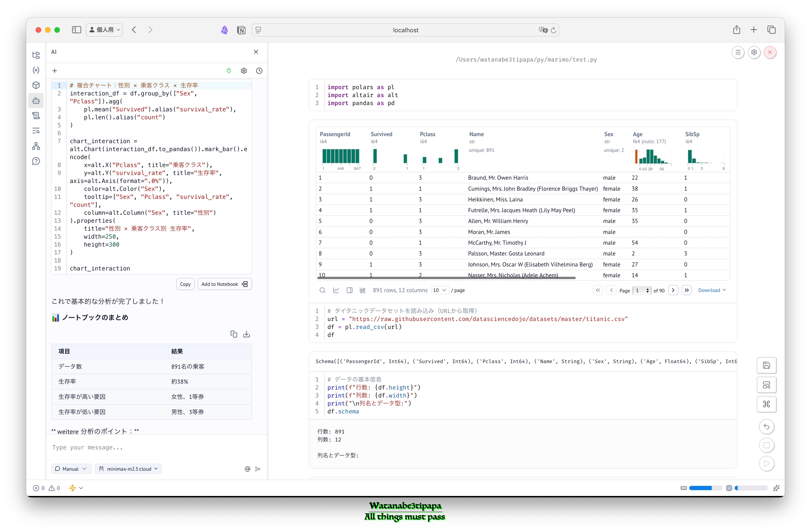Toggle the column summaries icon
This screenshot has width=811, height=532.
[x=363, y=290]
